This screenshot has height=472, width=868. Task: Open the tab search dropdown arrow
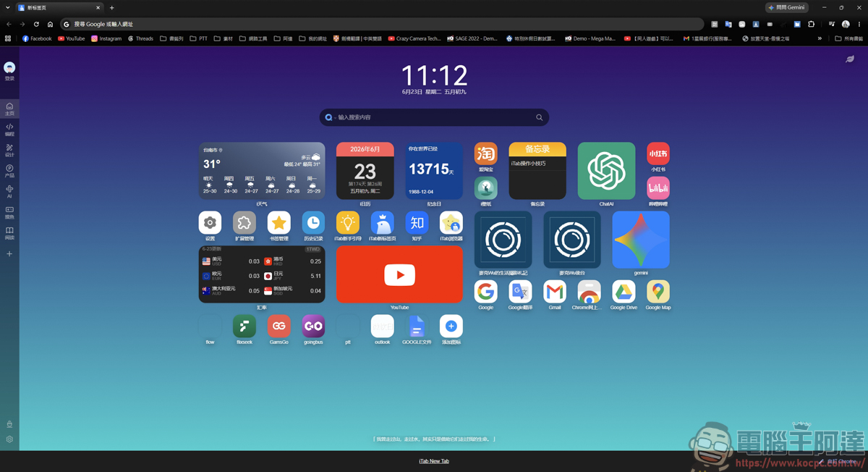(x=7, y=7)
